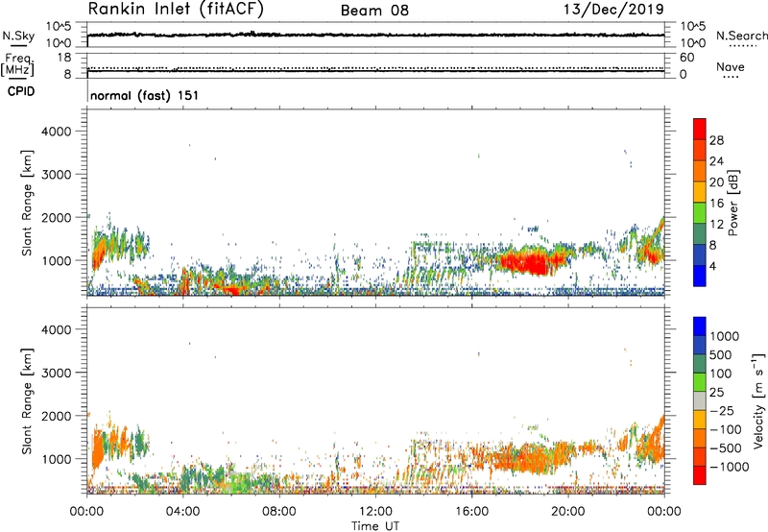Click the "08:00" time tick label
The height and width of the screenshot is (532, 768).
[278, 512]
